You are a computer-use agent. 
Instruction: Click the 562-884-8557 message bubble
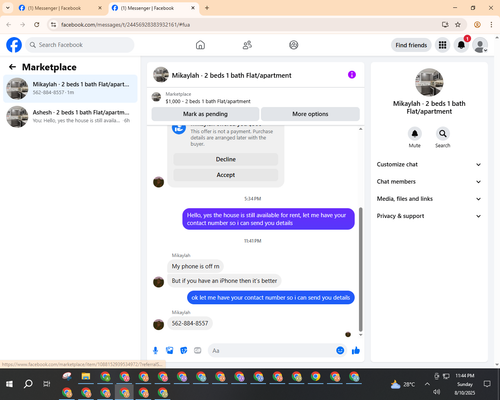(190, 323)
